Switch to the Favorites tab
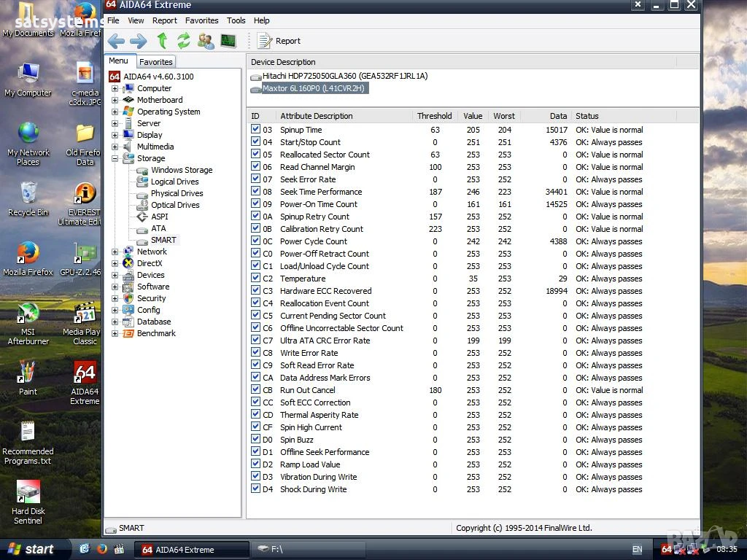This screenshot has height=560, width=747. click(156, 62)
